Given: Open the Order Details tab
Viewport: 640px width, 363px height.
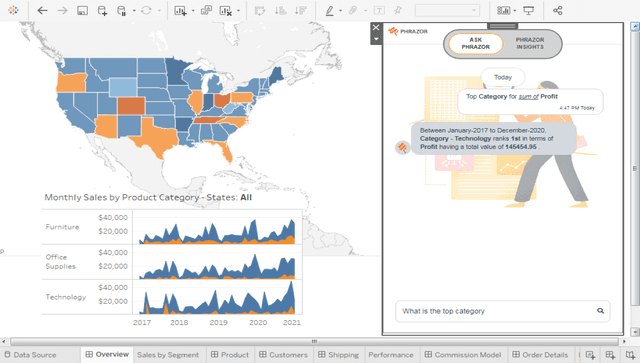Looking at the screenshot, I should pyautogui.click(x=540, y=355).
